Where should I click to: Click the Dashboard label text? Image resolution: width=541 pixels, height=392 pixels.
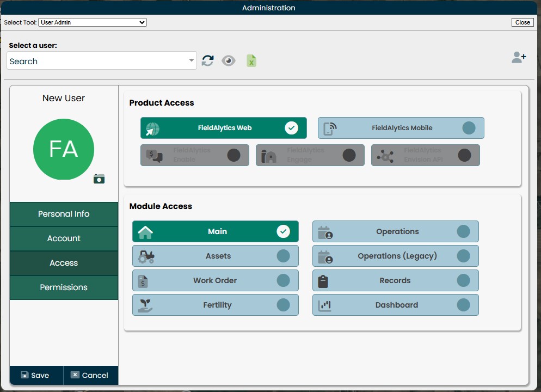pyautogui.click(x=396, y=305)
